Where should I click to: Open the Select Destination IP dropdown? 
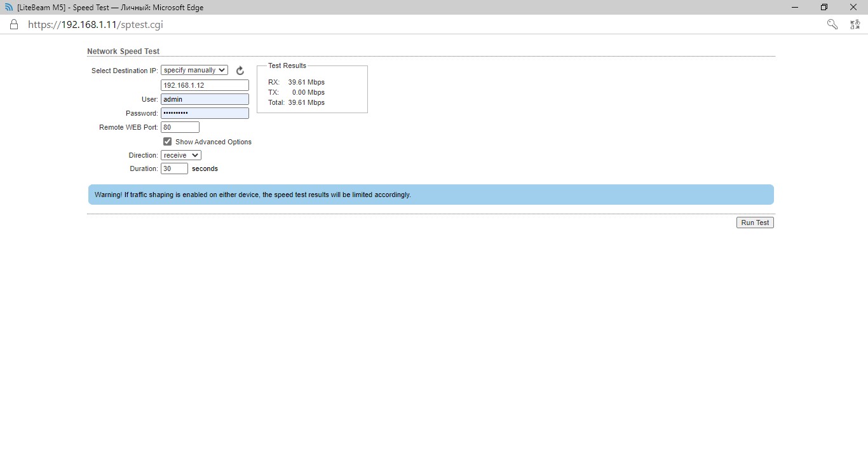[194, 71]
